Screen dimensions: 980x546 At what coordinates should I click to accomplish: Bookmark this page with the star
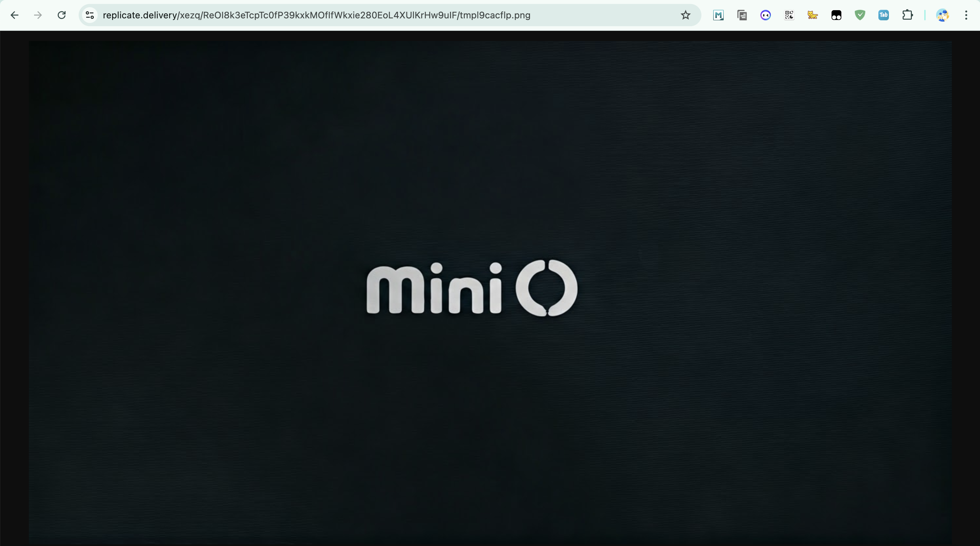coord(685,15)
